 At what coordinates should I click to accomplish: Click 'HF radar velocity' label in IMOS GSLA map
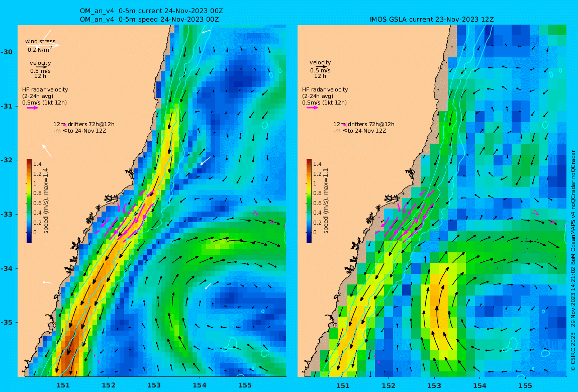click(x=325, y=89)
